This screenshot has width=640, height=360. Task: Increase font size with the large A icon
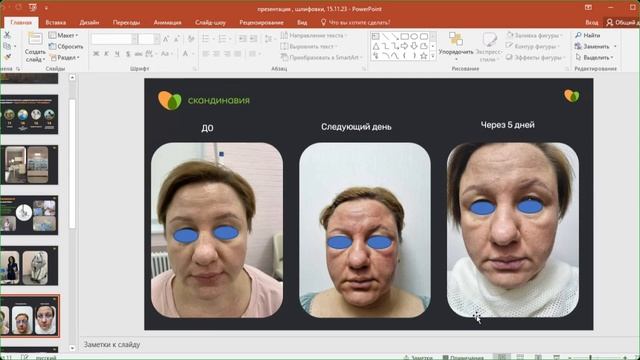point(166,39)
